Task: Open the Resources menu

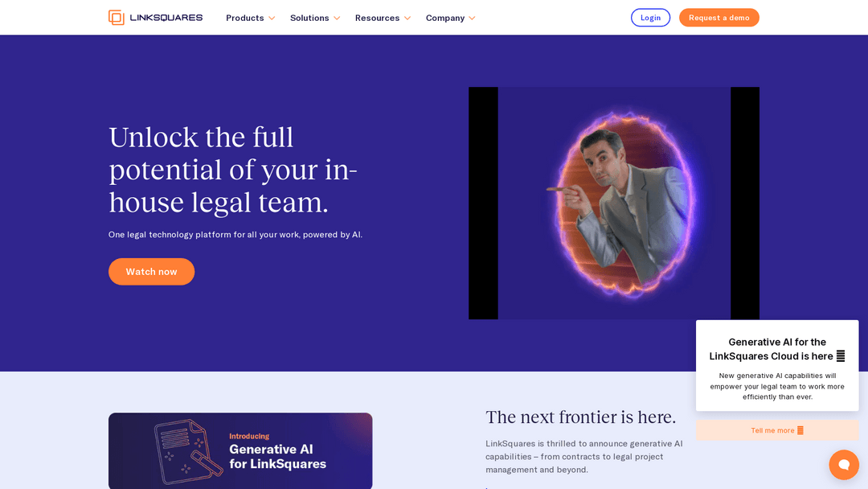Action: 383,18
